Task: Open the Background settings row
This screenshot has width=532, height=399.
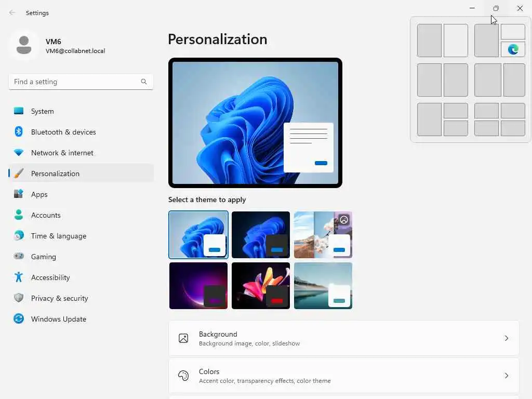Action: coord(344,338)
